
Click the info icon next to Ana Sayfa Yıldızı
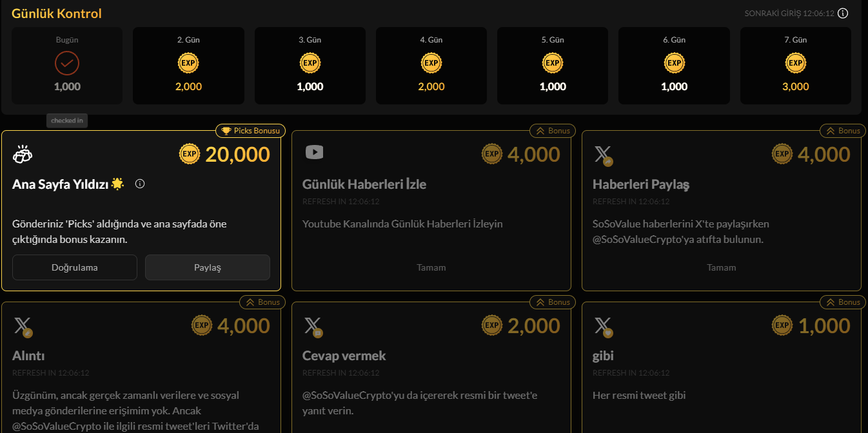140,184
